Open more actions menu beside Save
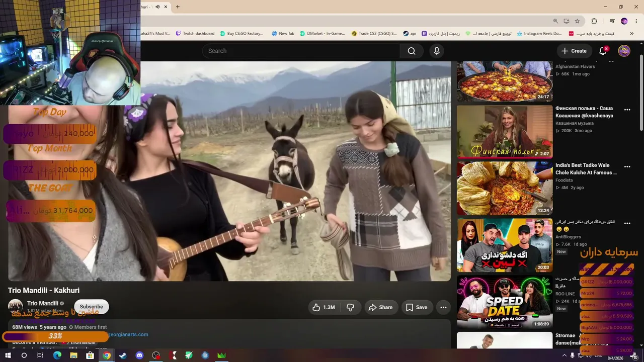The width and height of the screenshot is (644, 362). [443, 307]
